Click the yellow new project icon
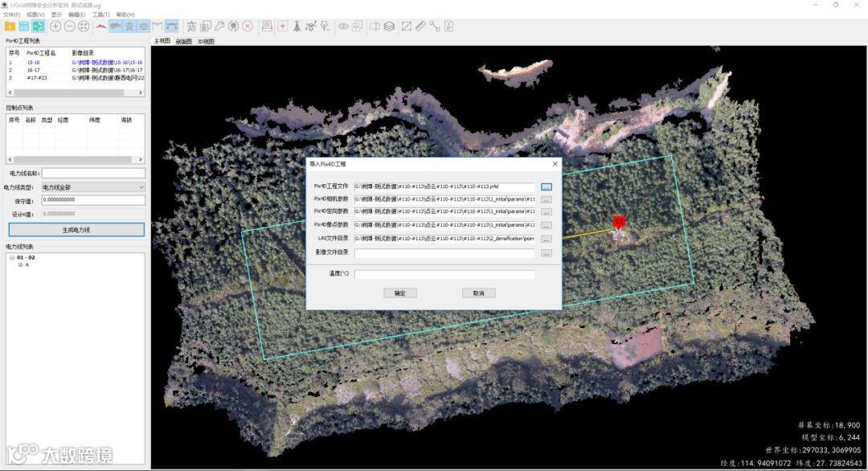 coord(10,26)
